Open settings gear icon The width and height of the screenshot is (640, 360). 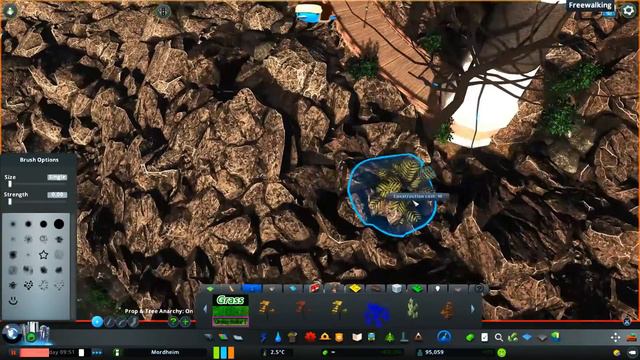[x=629, y=11]
